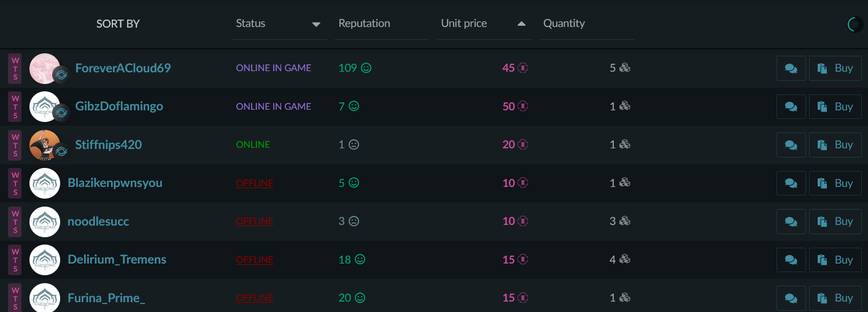Click chat icon in noodlesucc row

(x=791, y=221)
